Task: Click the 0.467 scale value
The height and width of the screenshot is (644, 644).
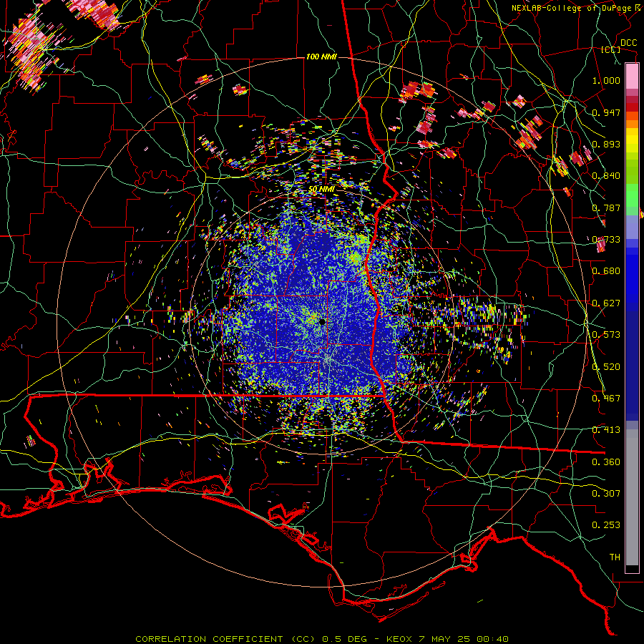Action: pos(606,399)
